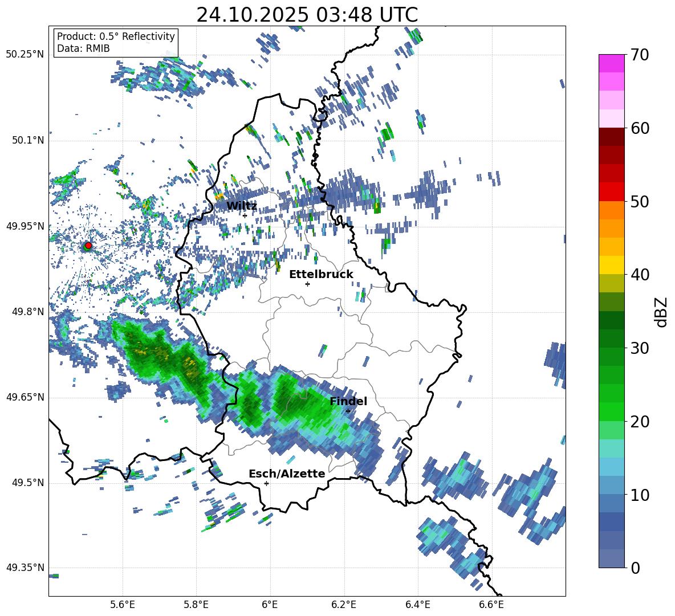Click 'Product: 0.5° Reflectivity' text
This screenshot has width=675, height=616.
(116, 36)
